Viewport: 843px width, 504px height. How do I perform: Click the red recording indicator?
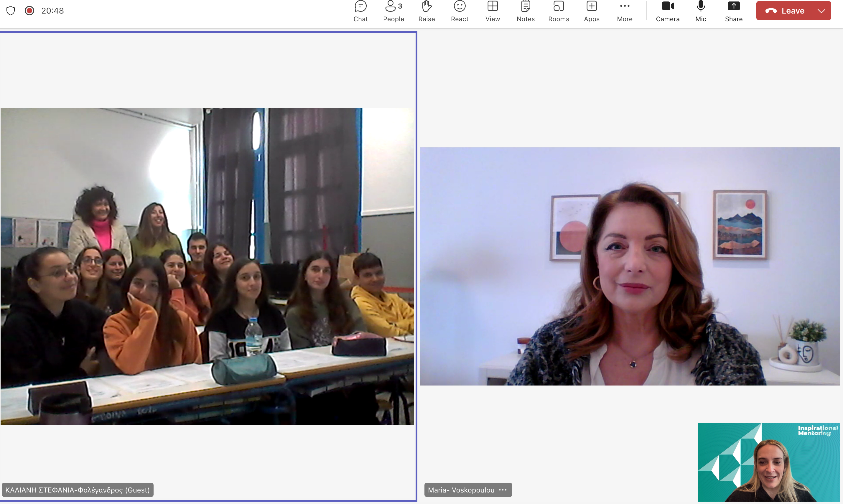point(29,11)
